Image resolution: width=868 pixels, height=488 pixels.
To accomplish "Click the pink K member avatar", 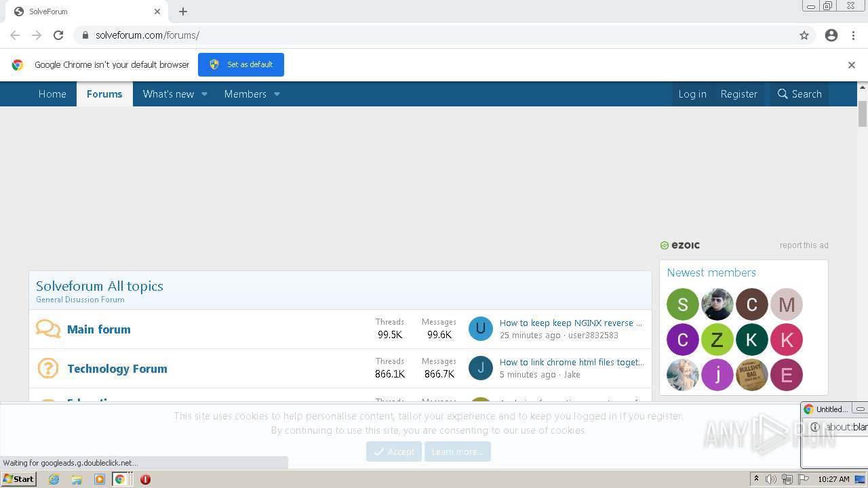I will [x=787, y=340].
